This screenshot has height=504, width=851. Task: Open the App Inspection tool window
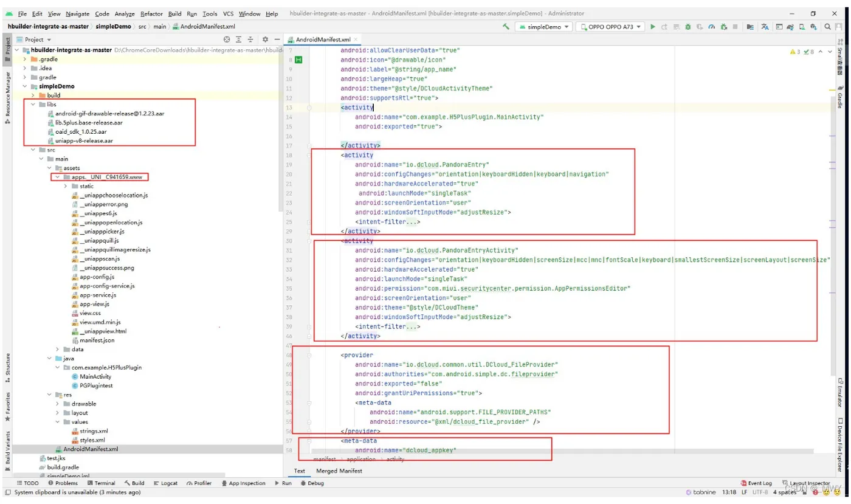tap(243, 483)
